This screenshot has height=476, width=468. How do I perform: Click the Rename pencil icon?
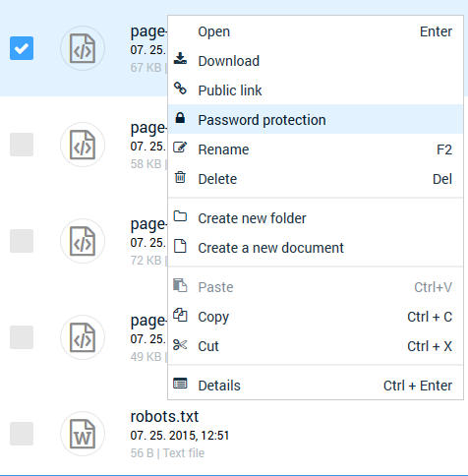pyautogui.click(x=180, y=148)
